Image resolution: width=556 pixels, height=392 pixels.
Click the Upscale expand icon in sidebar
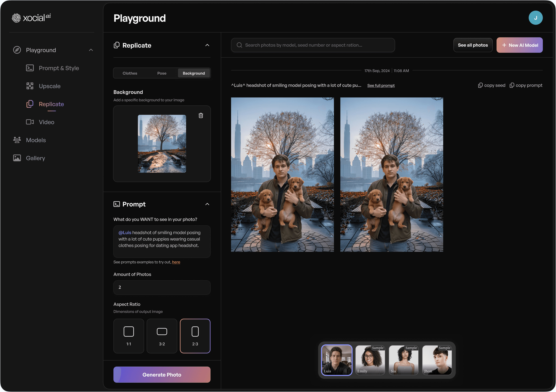click(x=30, y=86)
